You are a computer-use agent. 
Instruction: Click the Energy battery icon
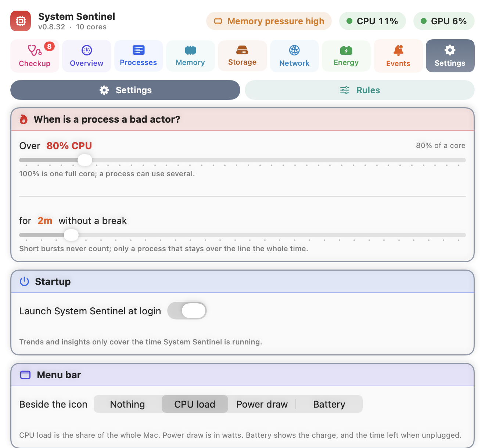tap(346, 50)
